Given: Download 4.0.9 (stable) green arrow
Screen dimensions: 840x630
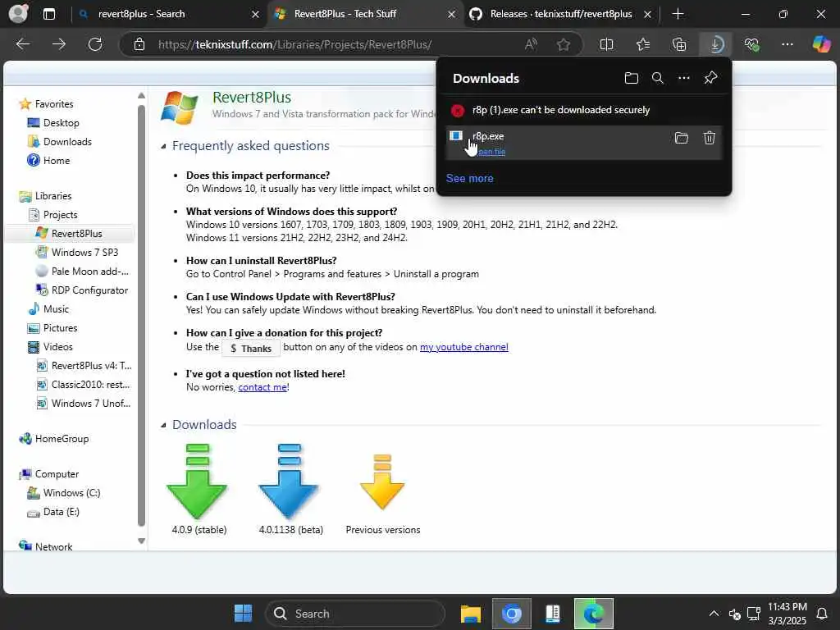Looking at the screenshot, I should pos(197,481).
